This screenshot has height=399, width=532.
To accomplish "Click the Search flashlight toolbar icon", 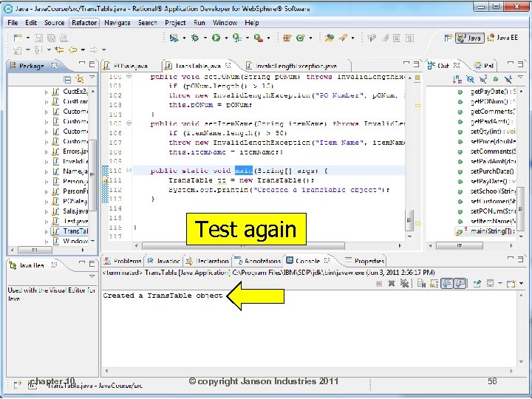I will tap(343, 38).
